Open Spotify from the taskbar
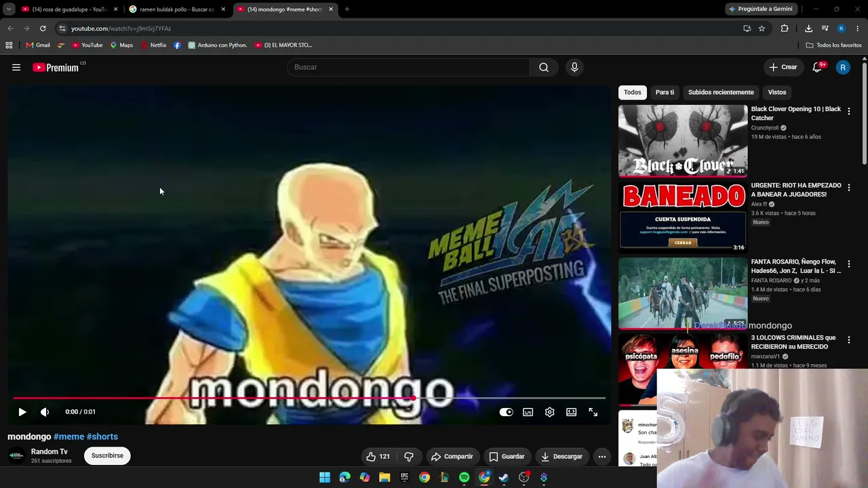 464,477
